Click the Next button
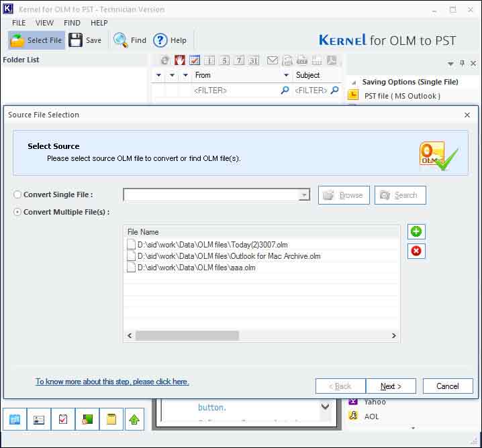Image resolution: width=482 pixels, height=448 pixels. click(391, 386)
